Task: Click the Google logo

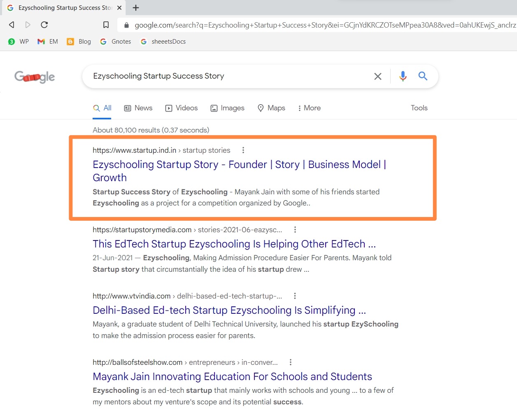Action: tap(35, 77)
